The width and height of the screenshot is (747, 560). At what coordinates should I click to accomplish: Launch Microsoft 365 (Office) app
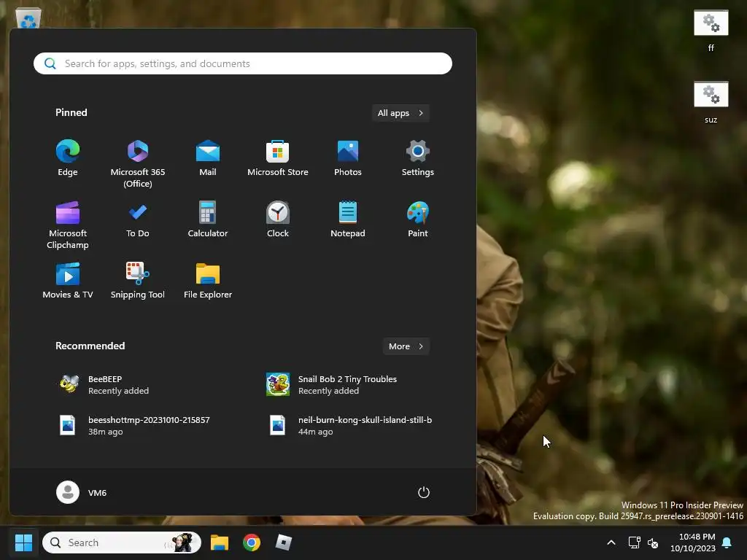(138, 164)
